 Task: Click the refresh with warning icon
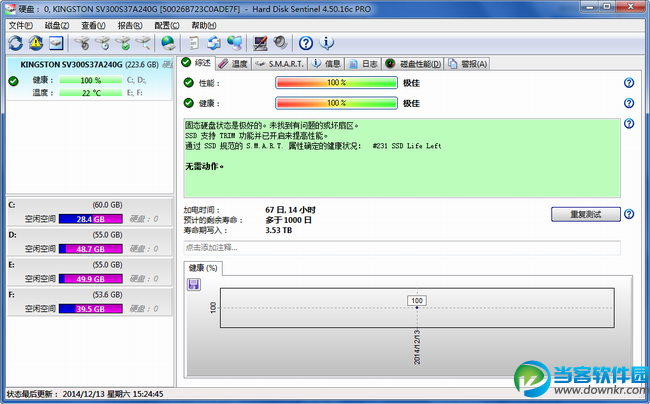point(36,43)
